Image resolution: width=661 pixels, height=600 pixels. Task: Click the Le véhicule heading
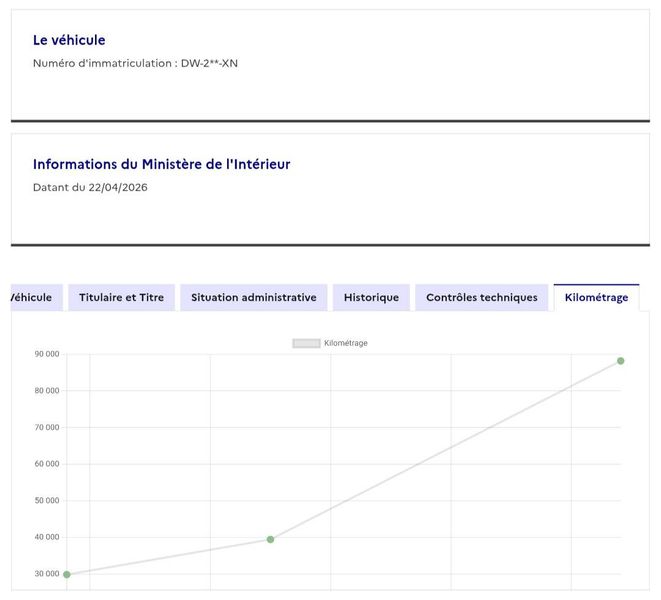pyautogui.click(x=69, y=40)
